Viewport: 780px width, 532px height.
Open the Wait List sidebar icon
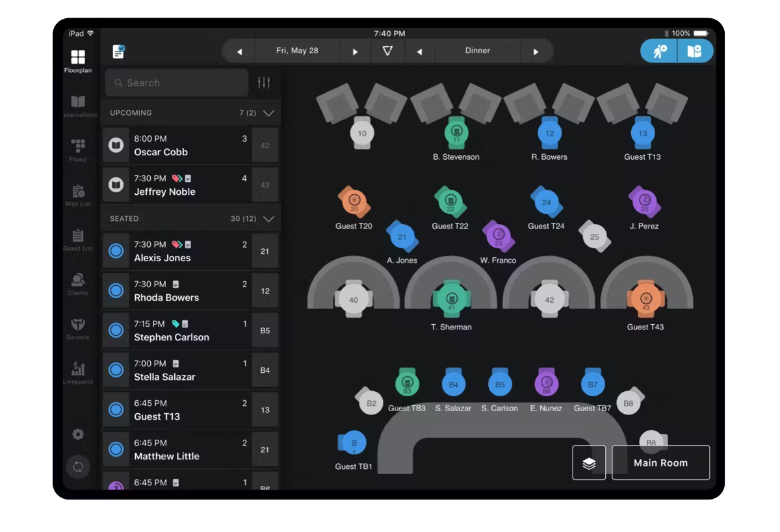tap(78, 192)
